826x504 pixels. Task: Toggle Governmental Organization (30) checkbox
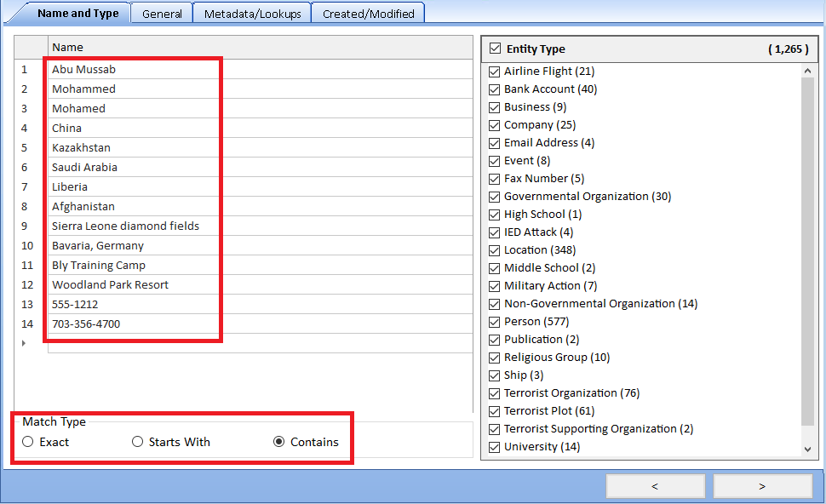tap(494, 197)
